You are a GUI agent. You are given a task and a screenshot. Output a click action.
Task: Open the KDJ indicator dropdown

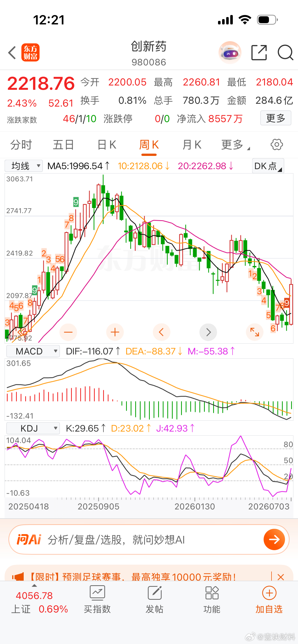[x=33, y=428]
